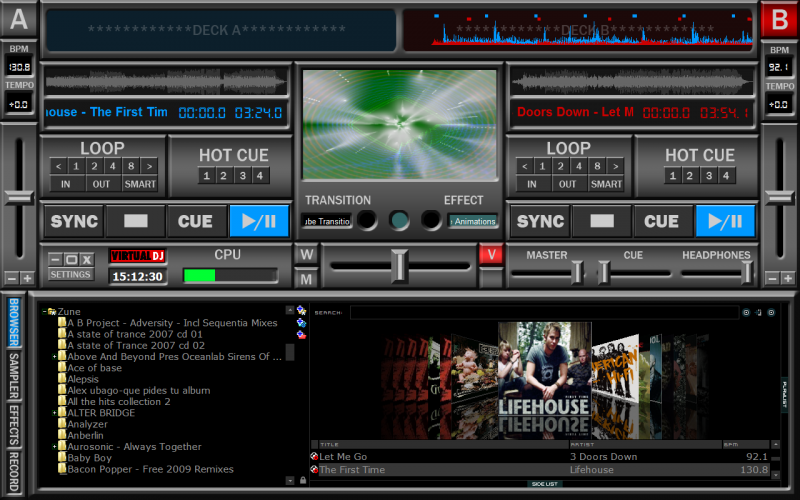Click the Deck A pitch plus button
This screenshot has width=800, height=500.
(28, 278)
